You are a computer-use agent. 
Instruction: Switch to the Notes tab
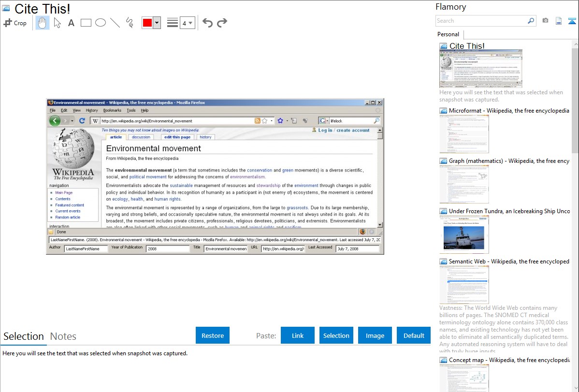(63, 336)
